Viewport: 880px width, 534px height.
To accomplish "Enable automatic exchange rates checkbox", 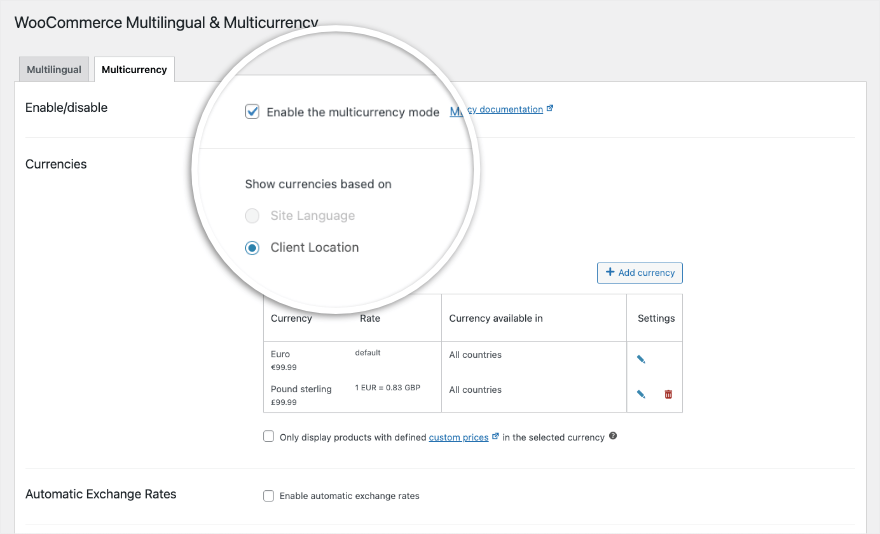I will pyautogui.click(x=268, y=496).
